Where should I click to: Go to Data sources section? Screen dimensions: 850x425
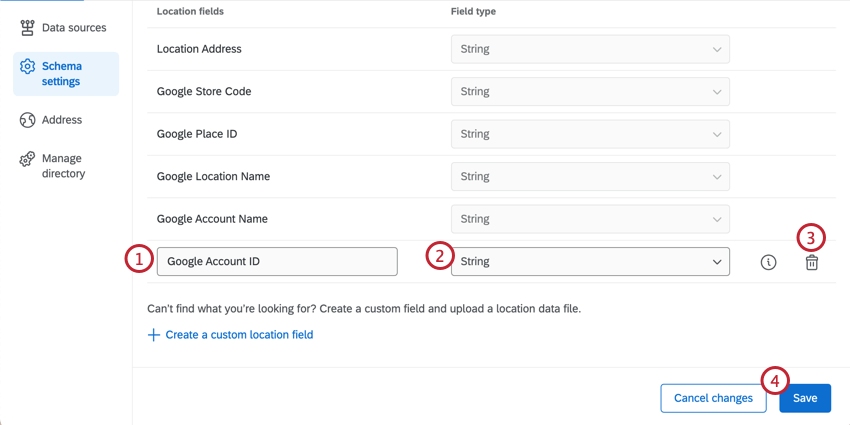click(x=73, y=28)
